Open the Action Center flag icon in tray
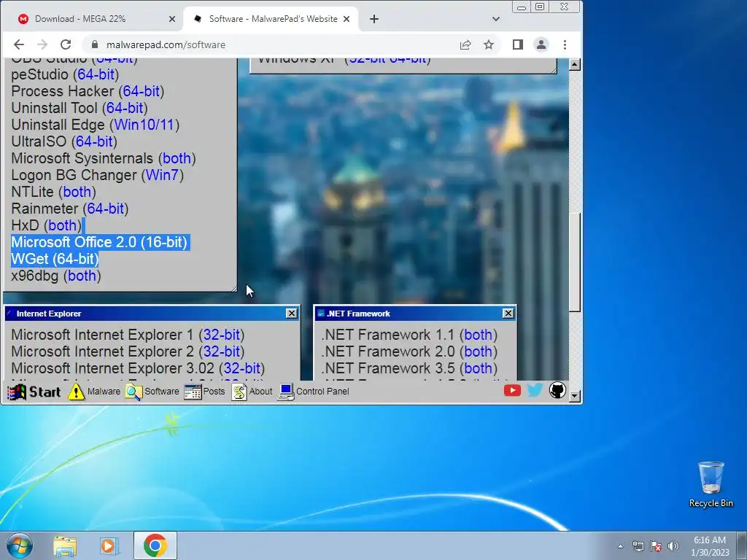Screen dimensions: 747x560 click(656, 546)
